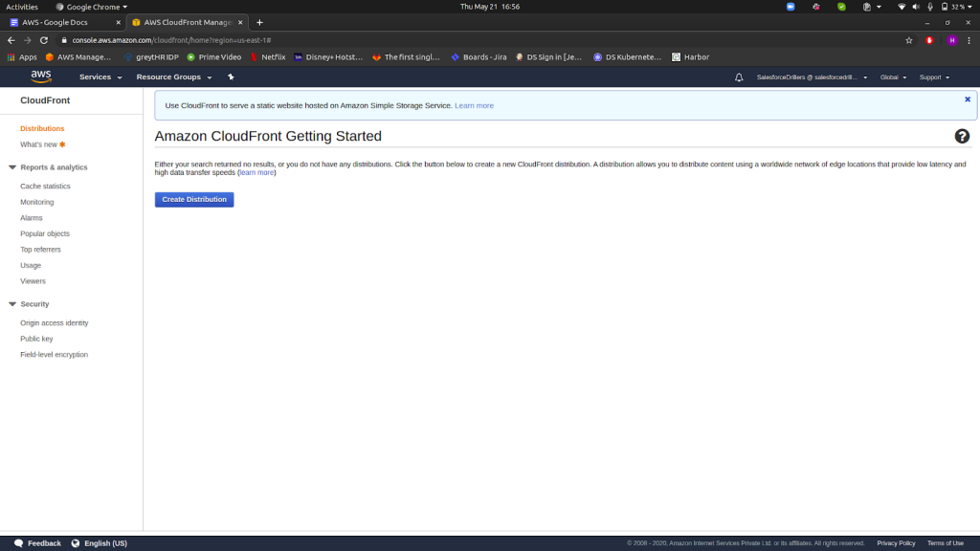980x551 pixels.
Task: Click the red browser extension icon
Action: click(929, 40)
